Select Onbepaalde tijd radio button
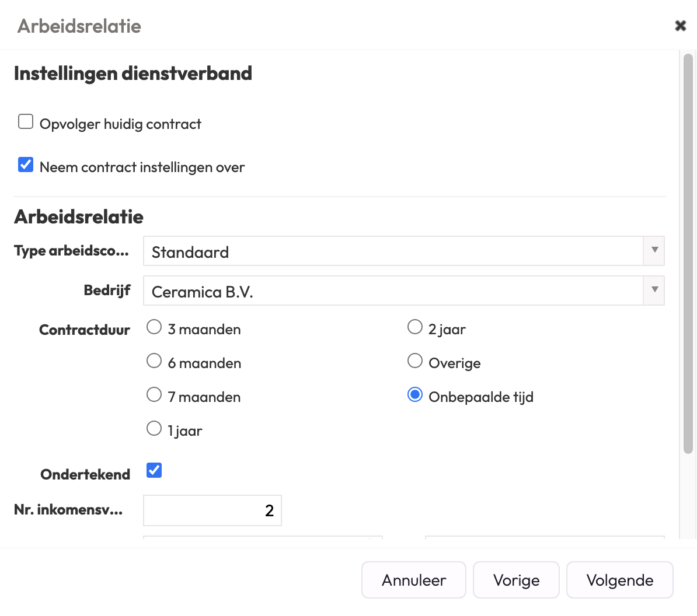Viewport: 697px width, 616px height. point(415,395)
